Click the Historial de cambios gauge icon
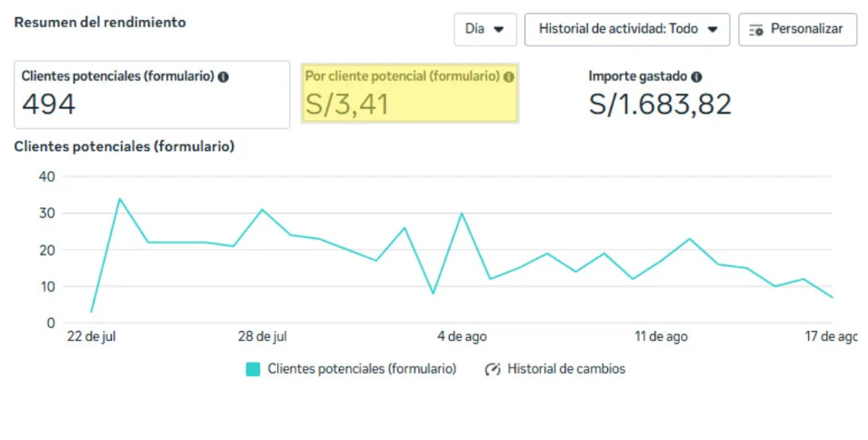 coord(493,369)
